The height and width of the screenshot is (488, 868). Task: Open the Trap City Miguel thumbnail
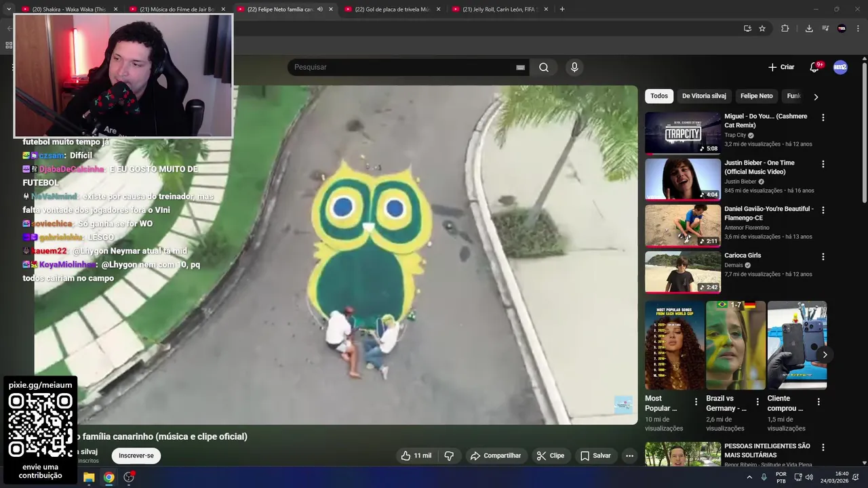coord(683,133)
